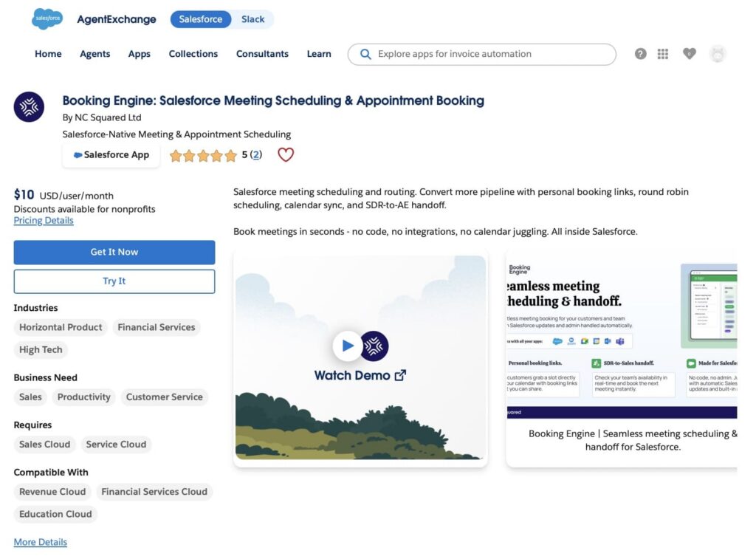The image size is (756, 559).
Task: Click the Booking Engine listing title
Action: (x=273, y=101)
